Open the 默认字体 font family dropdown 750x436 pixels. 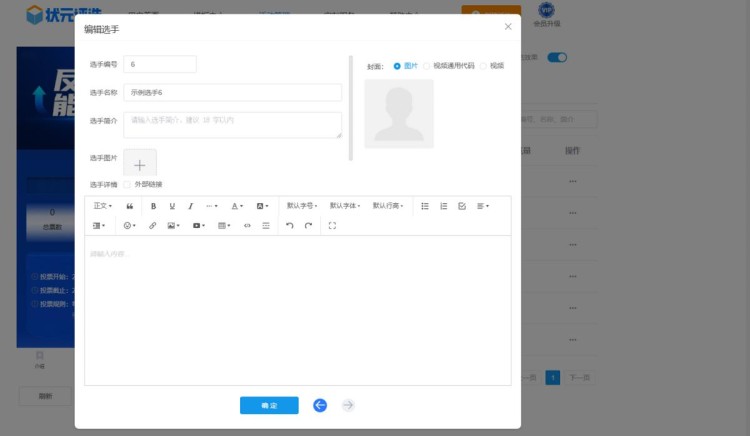345,206
